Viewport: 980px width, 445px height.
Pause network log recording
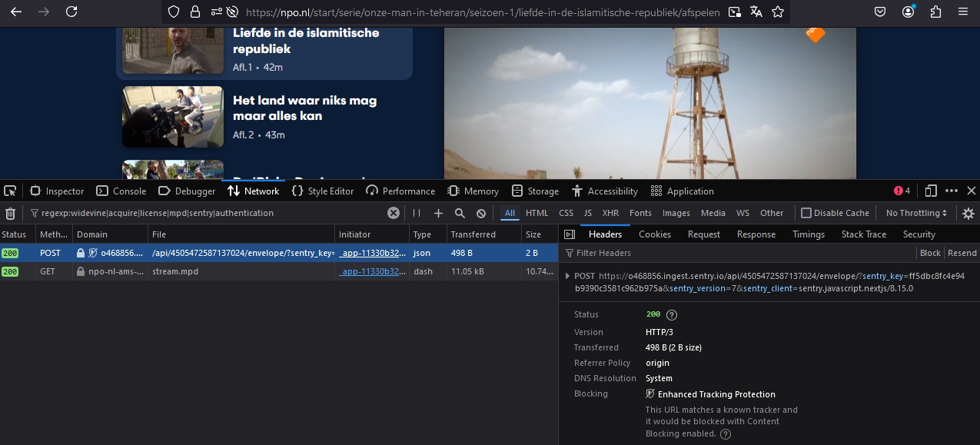tap(417, 213)
